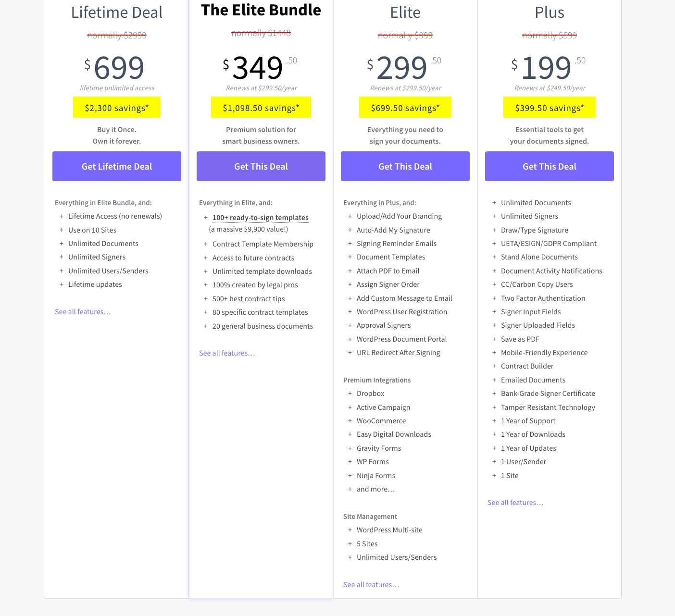This screenshot has width=675, height=616.
Task: Open the 100+ ready-to-sign templates link
Action: coord(261,218)
